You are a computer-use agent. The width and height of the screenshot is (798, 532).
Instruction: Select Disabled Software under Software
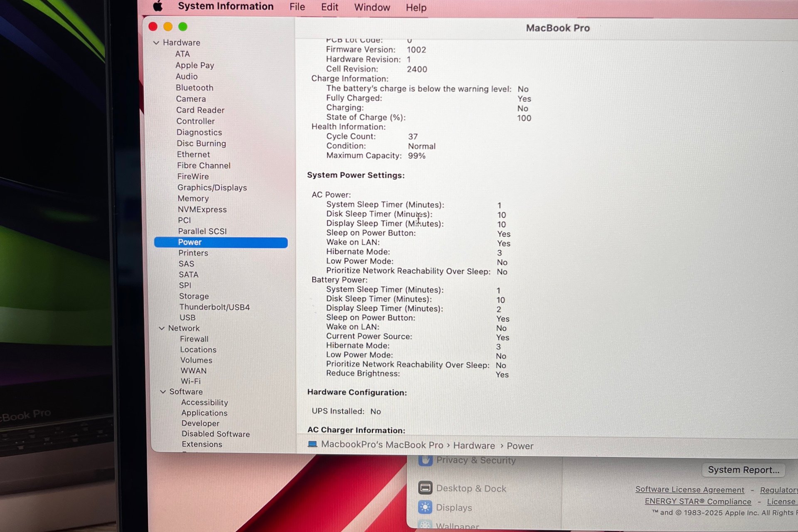[216, 434]
